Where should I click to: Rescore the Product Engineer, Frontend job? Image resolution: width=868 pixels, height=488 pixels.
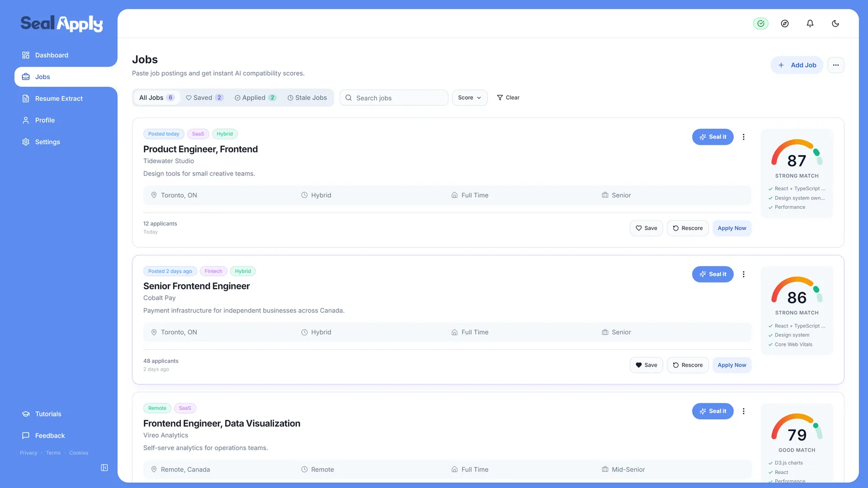pos(687,228)
